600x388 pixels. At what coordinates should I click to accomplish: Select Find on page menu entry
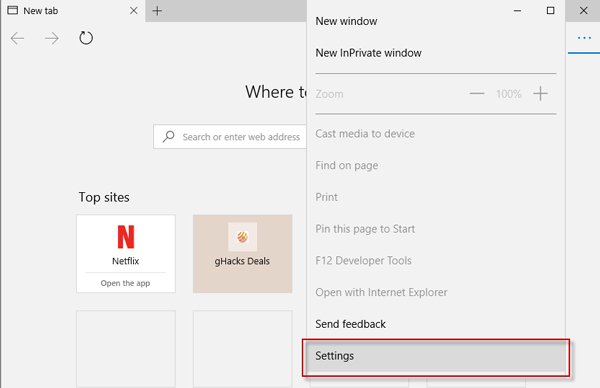pos(436,165)
